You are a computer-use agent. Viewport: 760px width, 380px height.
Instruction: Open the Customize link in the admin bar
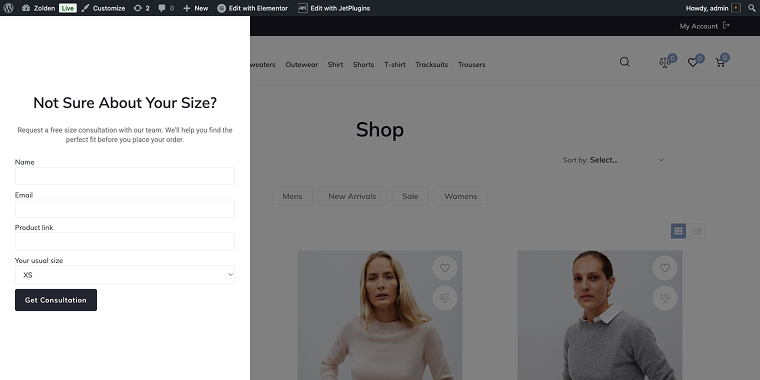pyautogui.click(x=103, y=8)
